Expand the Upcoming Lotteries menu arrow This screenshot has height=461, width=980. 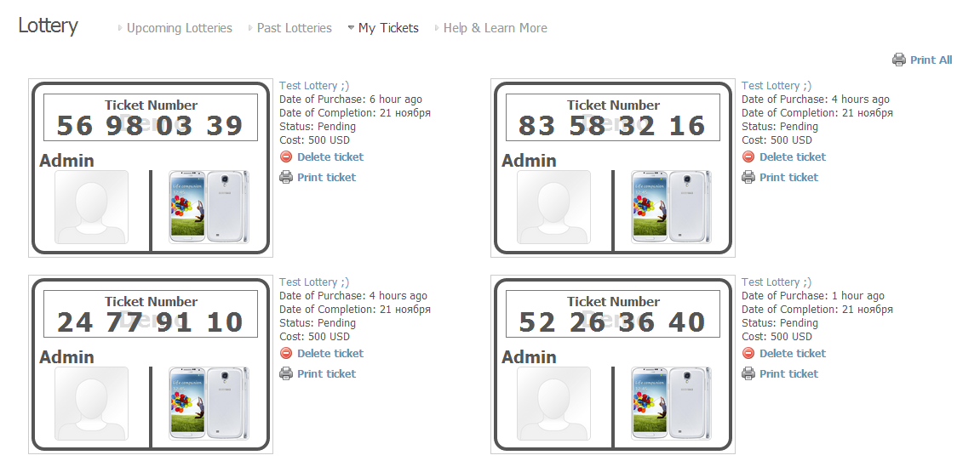pyautogui.click(x=120, y=28)
